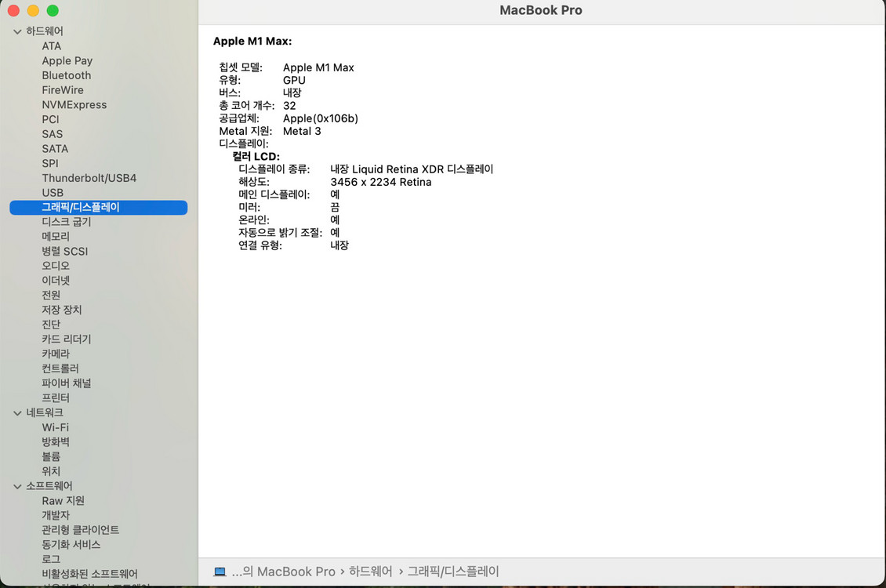Open the NVMExpress hardware info
This screenshot has height=588, width=886.
[74, 104]
